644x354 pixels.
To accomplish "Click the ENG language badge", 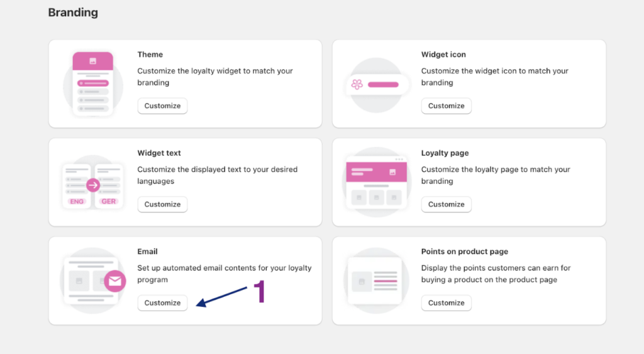I will coord(77,202).
